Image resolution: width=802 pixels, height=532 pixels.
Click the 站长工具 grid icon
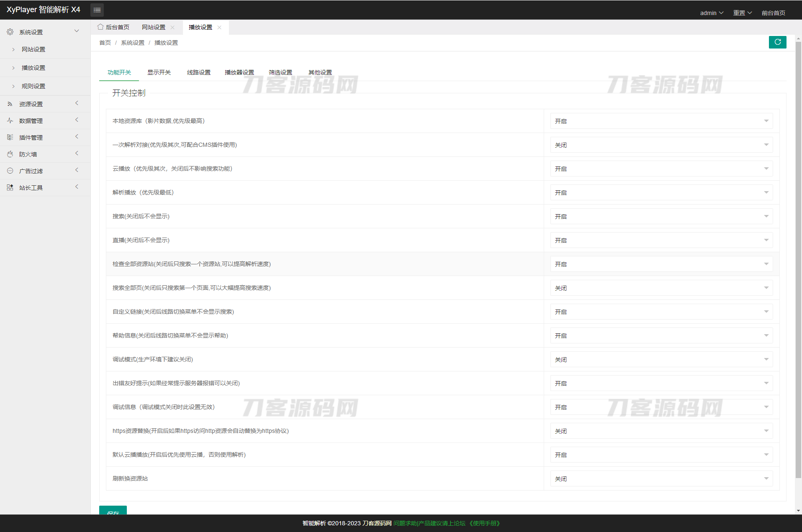(x=10, y=187)
